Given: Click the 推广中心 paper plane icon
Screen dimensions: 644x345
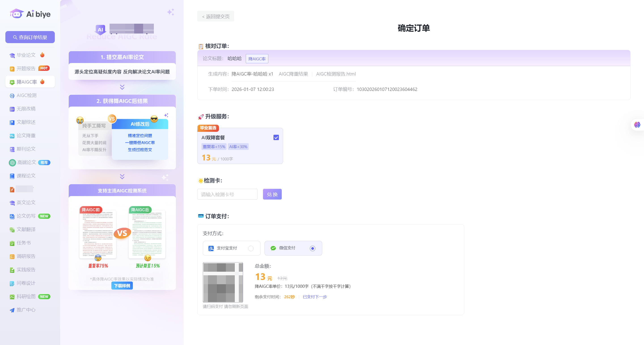Looking at the screenshot, I should (x=12, y=310).
